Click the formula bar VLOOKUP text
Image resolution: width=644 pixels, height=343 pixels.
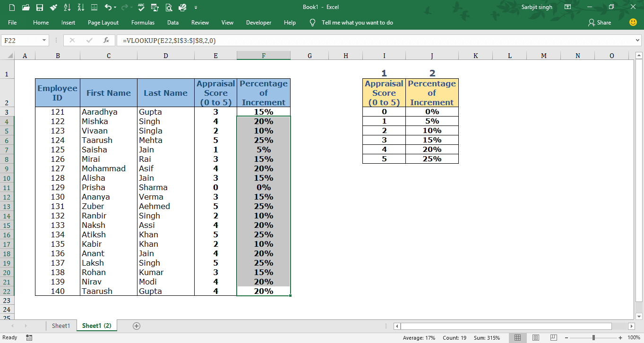click(x=169, y=41)
